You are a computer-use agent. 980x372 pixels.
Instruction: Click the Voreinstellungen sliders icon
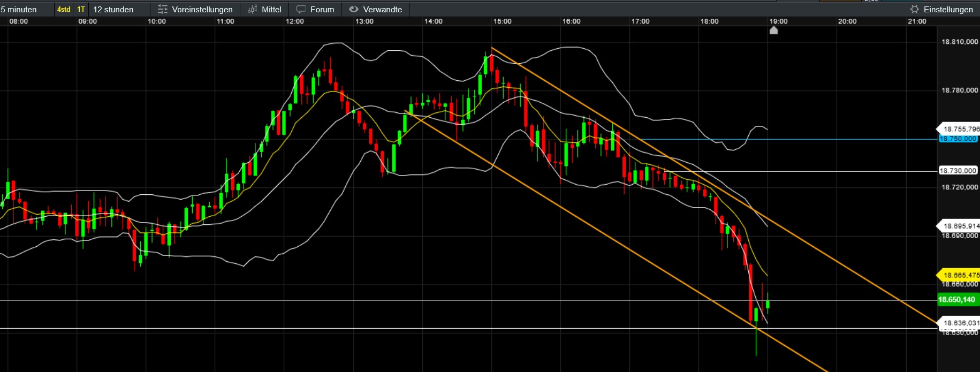pyautogui.click(x=163, y=10)
